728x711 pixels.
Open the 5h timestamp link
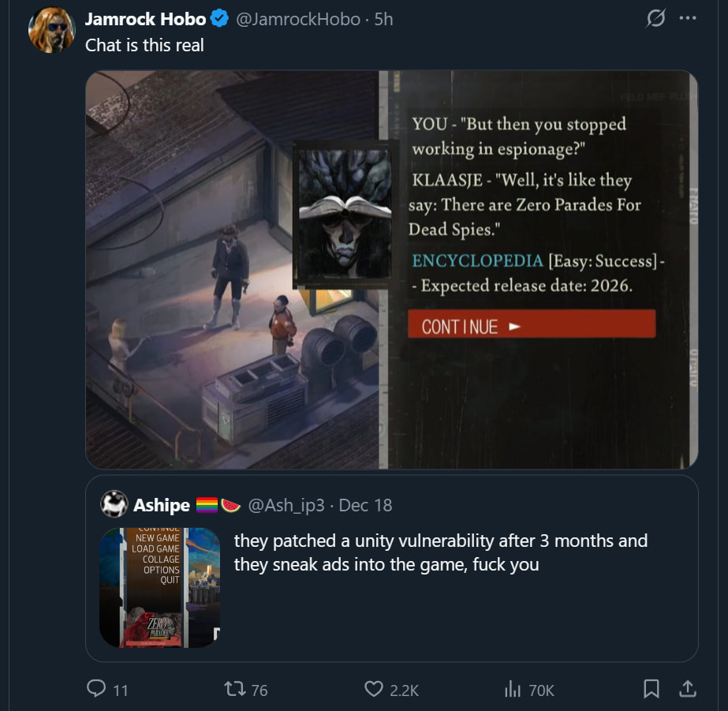pyautogui.click(x=384, y=19)
